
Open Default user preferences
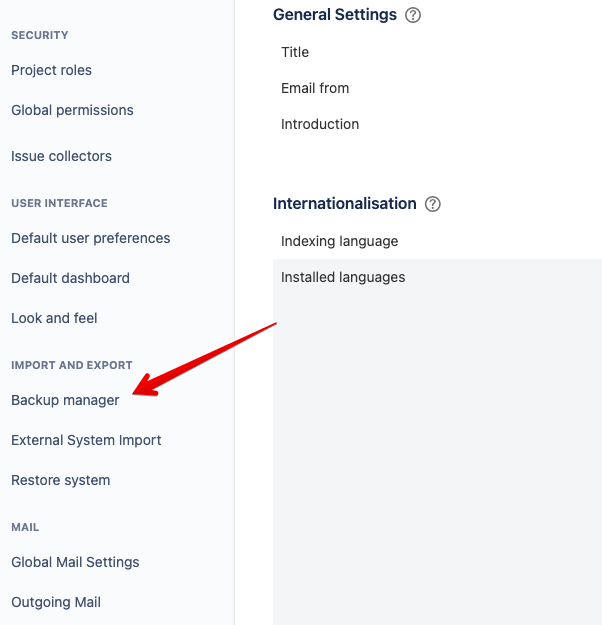click(91, 238)
